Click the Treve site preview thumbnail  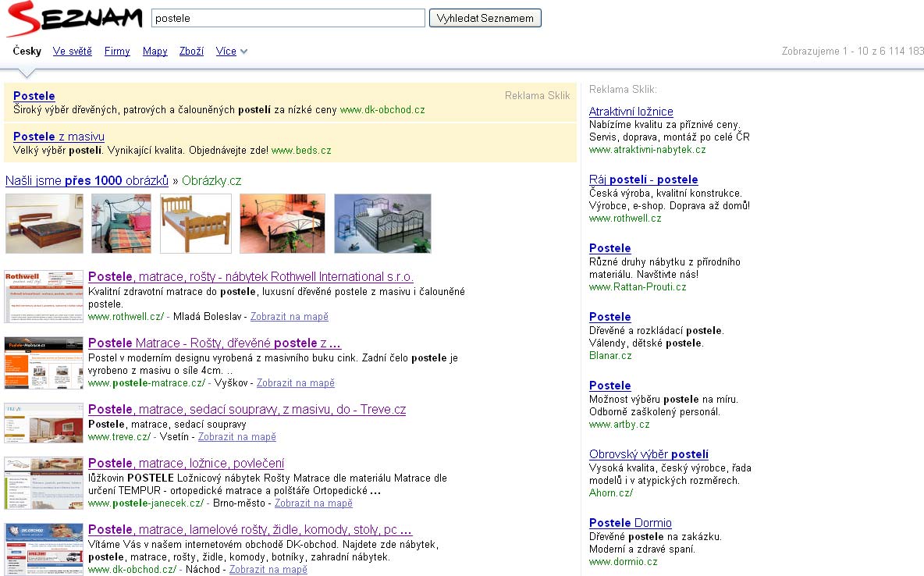[x=44, y=423]
